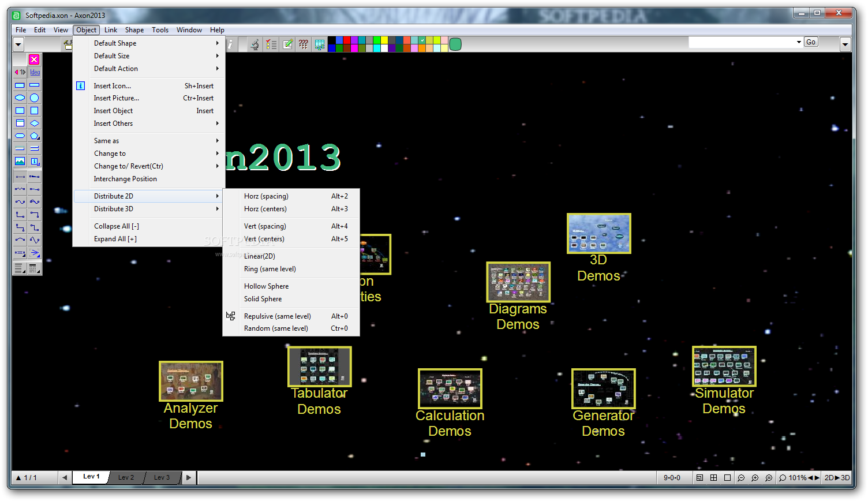Toggle the Idea mode button
The image size is (868, 501).
35,72
